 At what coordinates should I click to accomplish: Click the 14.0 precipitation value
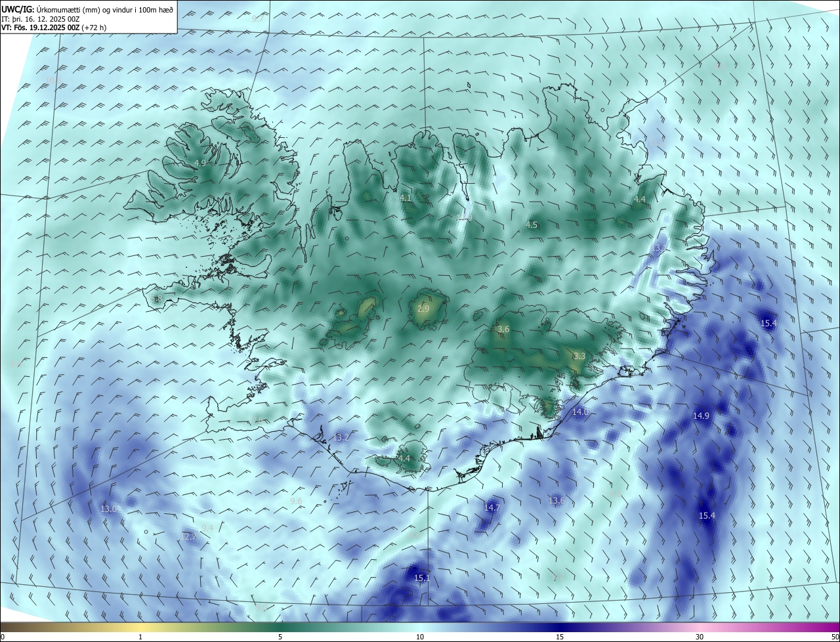(580, 412)
